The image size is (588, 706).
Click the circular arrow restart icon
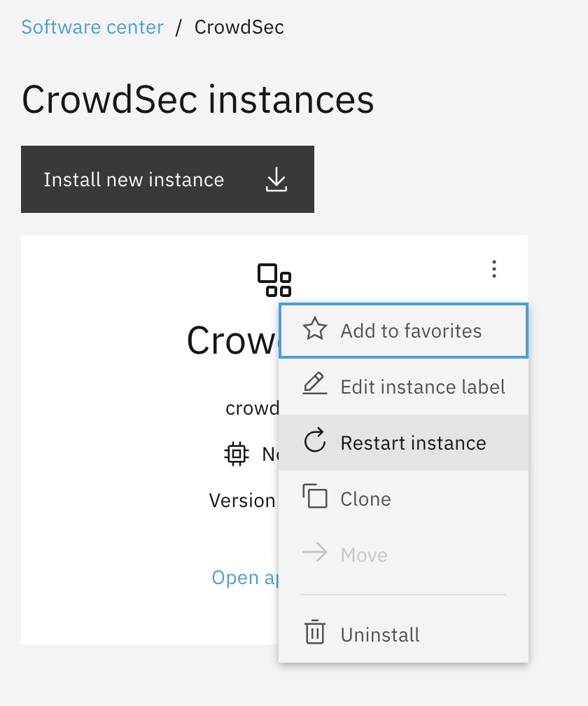315,442
